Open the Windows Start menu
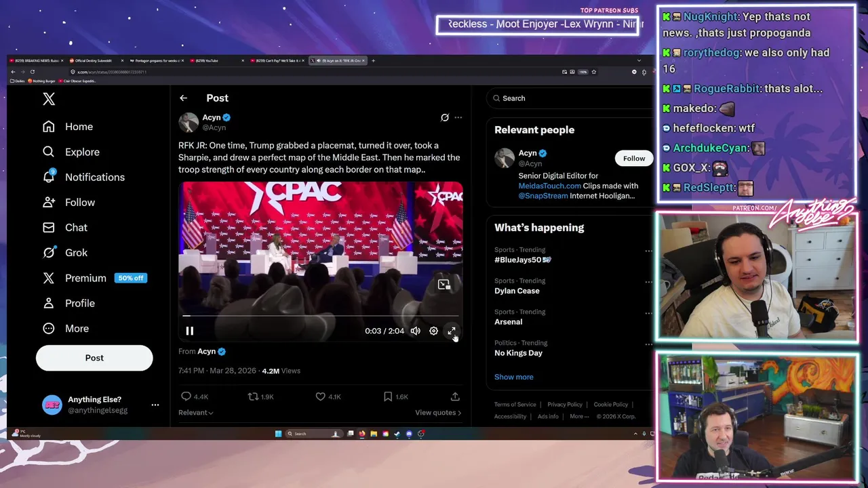Viewport: 868px width, 488px height. click(x=278, y=434)
